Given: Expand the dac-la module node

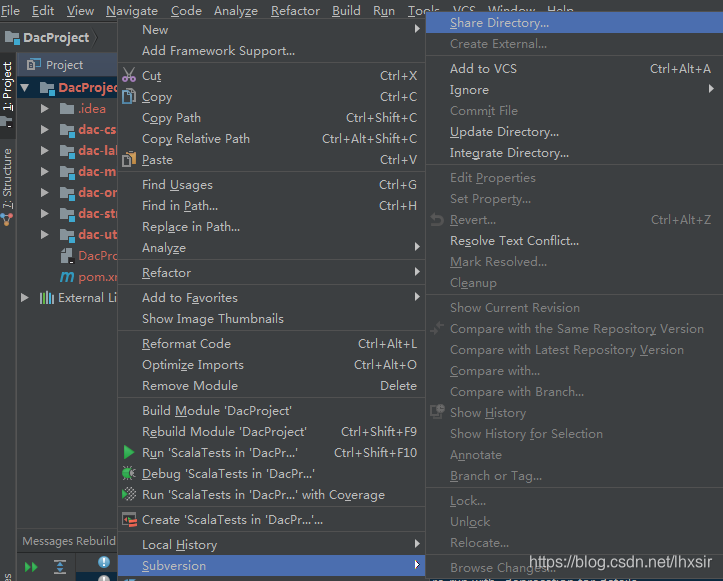Looking at the screenshot, I should click(44, 150).
